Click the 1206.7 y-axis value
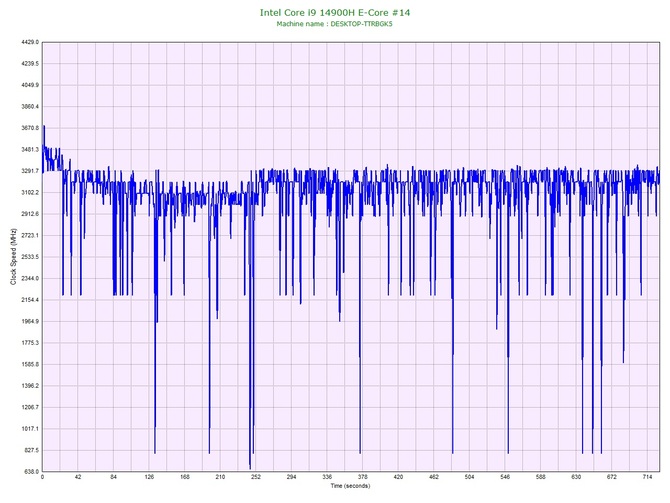 click(x=30, y=407)
